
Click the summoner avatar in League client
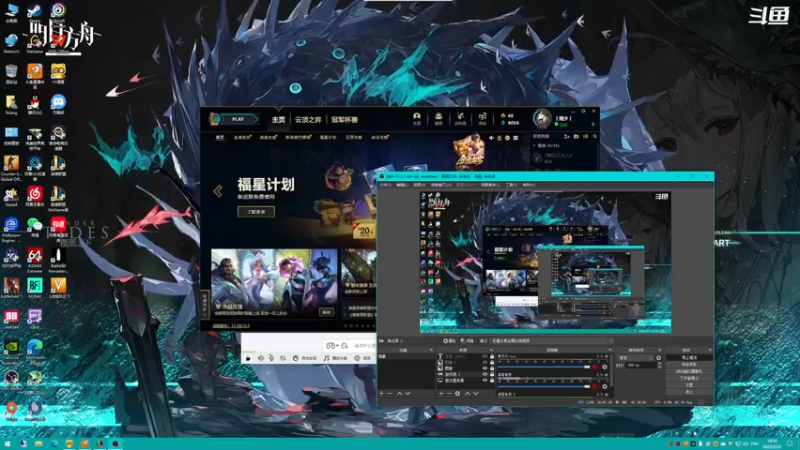click(542, 118)
